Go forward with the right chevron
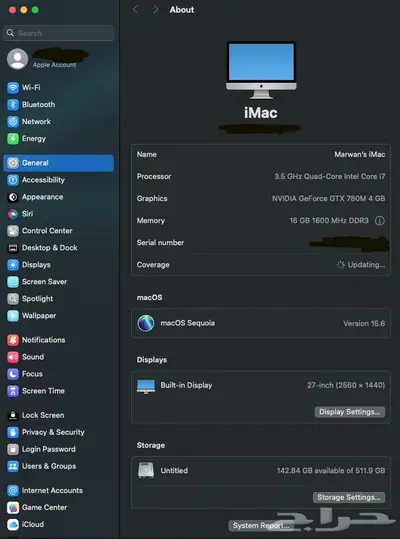Viewport: 400px width, 539px height. pos(156,10)
